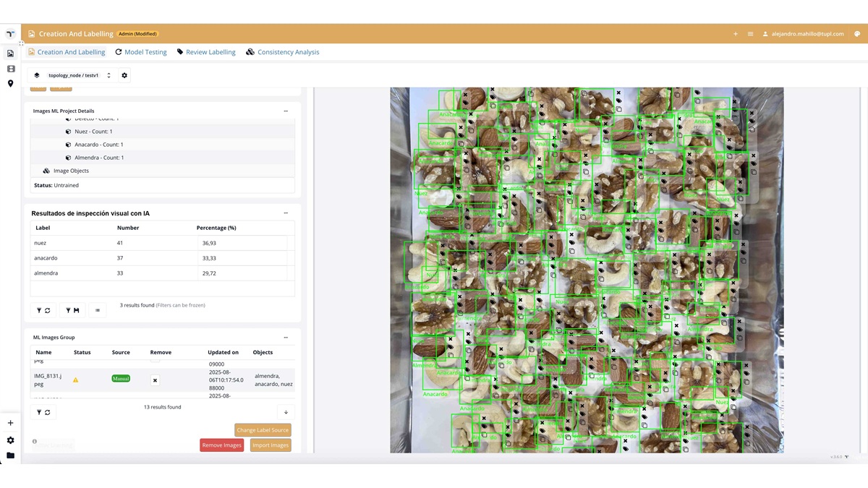This screenshot has width=868, height=488.
Task: Click the folder icon at bottom left sidebar
Action: pos(10,455)
